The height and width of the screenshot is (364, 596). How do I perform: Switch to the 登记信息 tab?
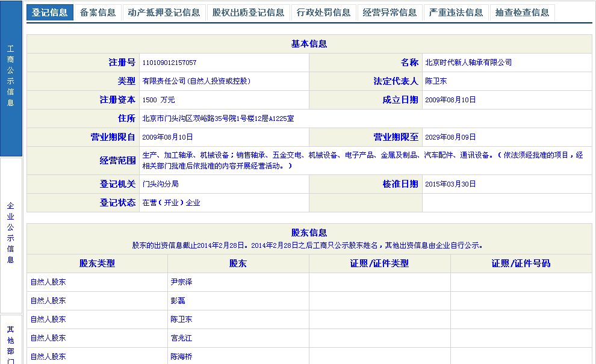pyautogui.click(x=50, y=13)
